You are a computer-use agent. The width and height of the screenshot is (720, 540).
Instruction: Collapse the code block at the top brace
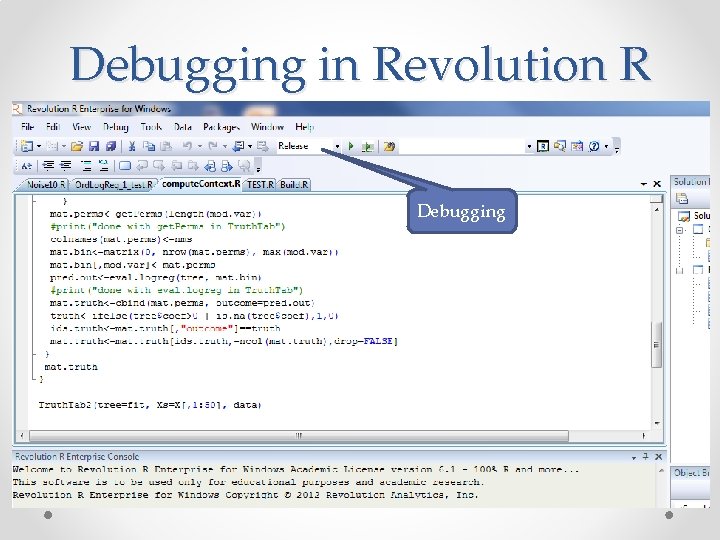click(35, 201)
